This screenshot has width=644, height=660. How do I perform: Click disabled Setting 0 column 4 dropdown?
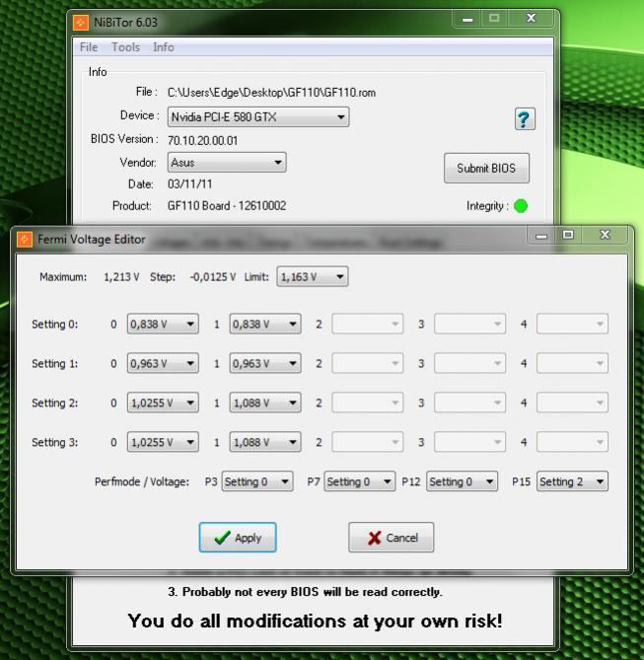(x=572, y=325)
